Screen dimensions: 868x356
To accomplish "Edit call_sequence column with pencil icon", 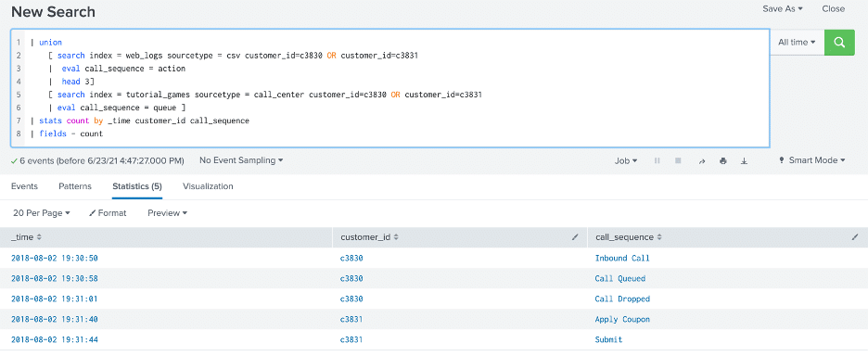I will pyautogui.click(x=855, y=237).
